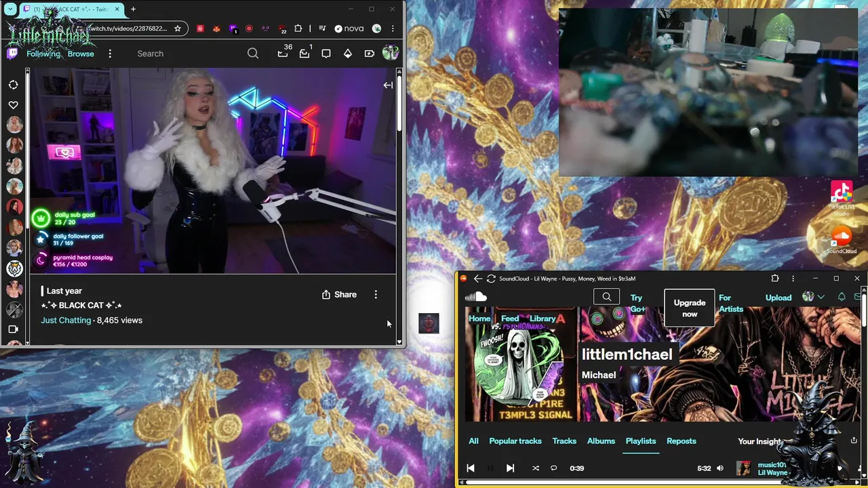This screenshot has height=488, width=868.
Task: Click the circular stories icon in Twitch sidebar
Action: click(x=14, y=85)
